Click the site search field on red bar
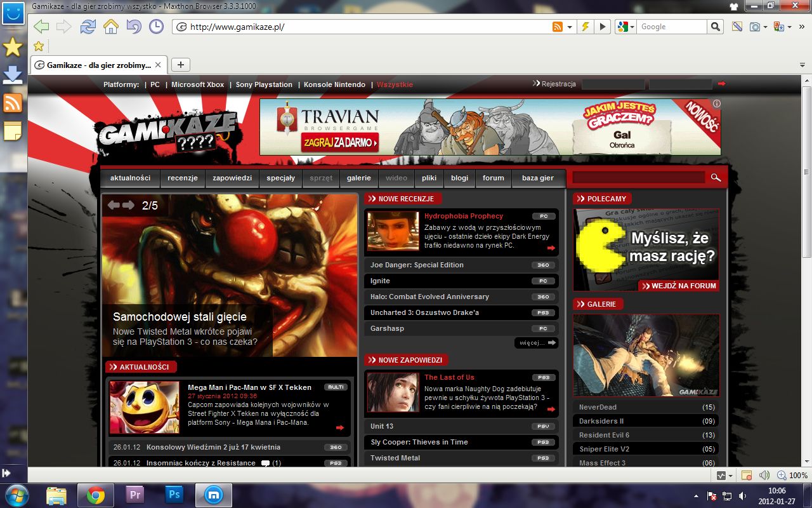 coord(639,177)
